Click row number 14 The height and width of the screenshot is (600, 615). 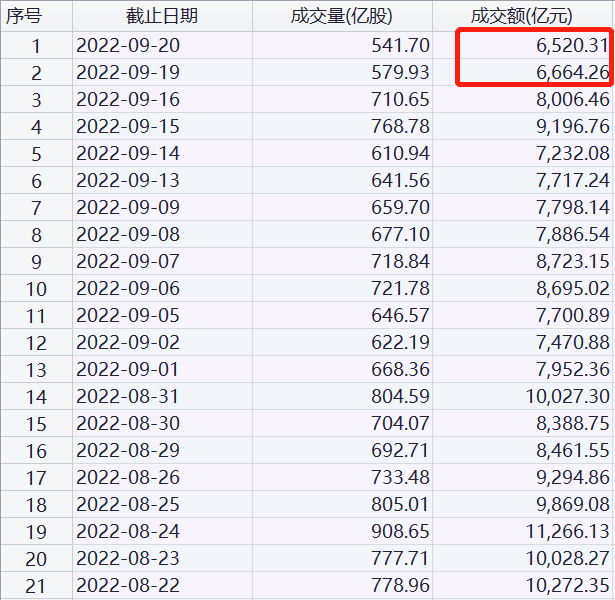(x=36, y=397)
